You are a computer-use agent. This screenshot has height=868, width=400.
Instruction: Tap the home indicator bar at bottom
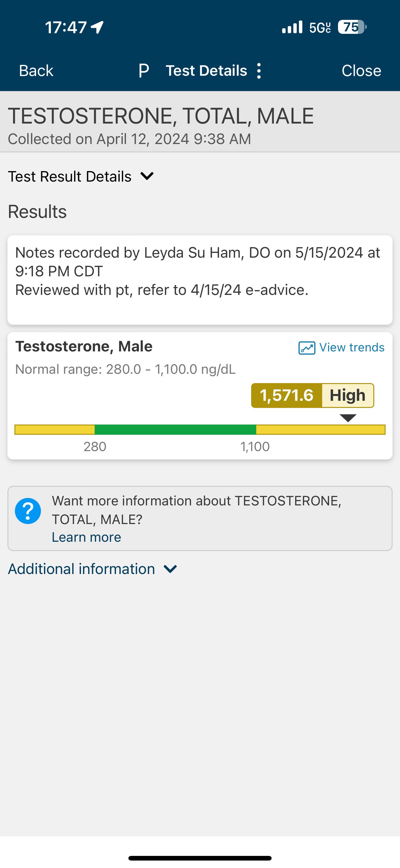coord(200,858)
